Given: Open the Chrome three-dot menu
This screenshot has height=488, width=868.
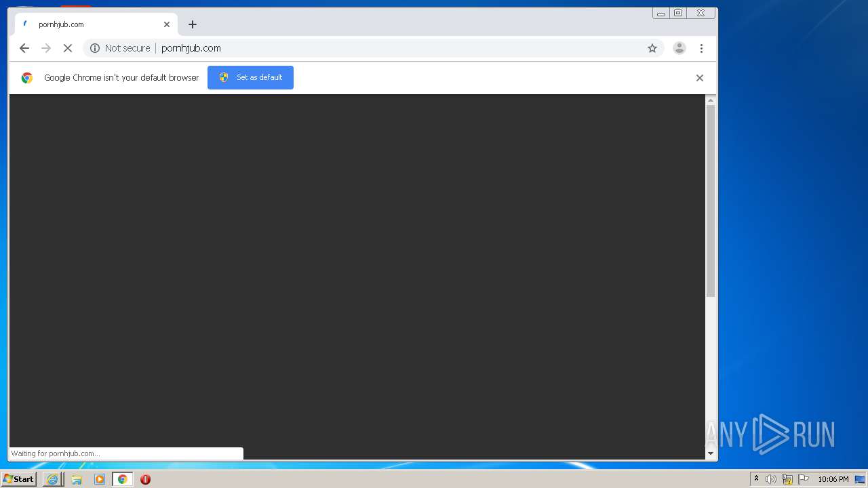Looking at the screenshot, I should [x=701, y=48].
